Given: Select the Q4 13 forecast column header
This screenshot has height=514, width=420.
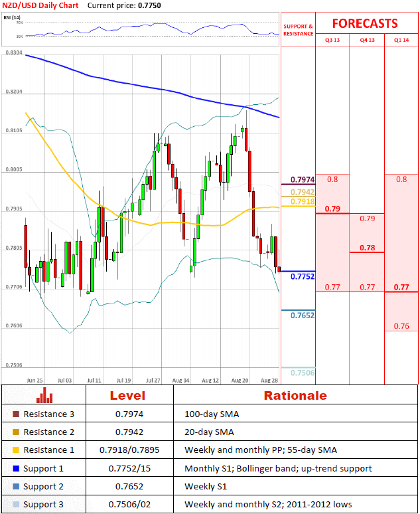Looking at the screenshot, I should pyautogui.click(x=368, y=40).
